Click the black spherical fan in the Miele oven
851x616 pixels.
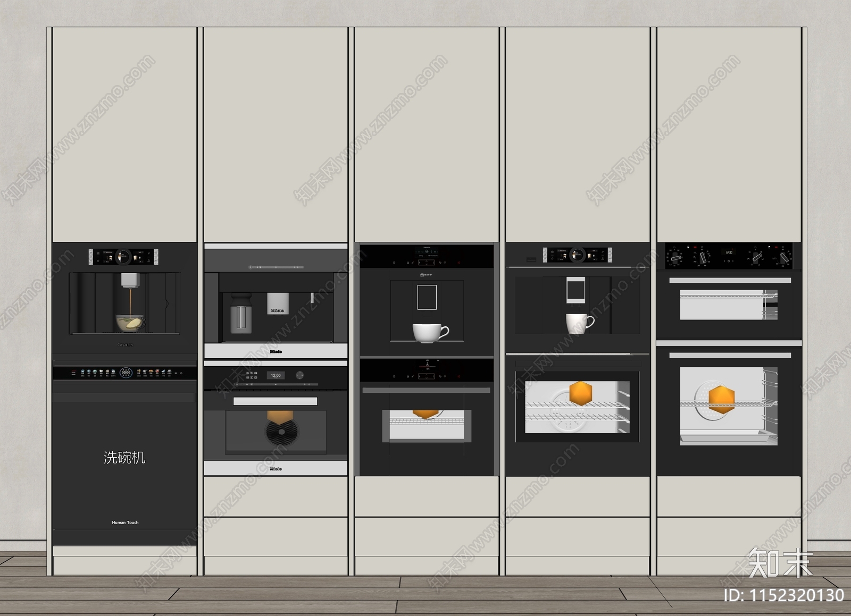coord(282,432)
